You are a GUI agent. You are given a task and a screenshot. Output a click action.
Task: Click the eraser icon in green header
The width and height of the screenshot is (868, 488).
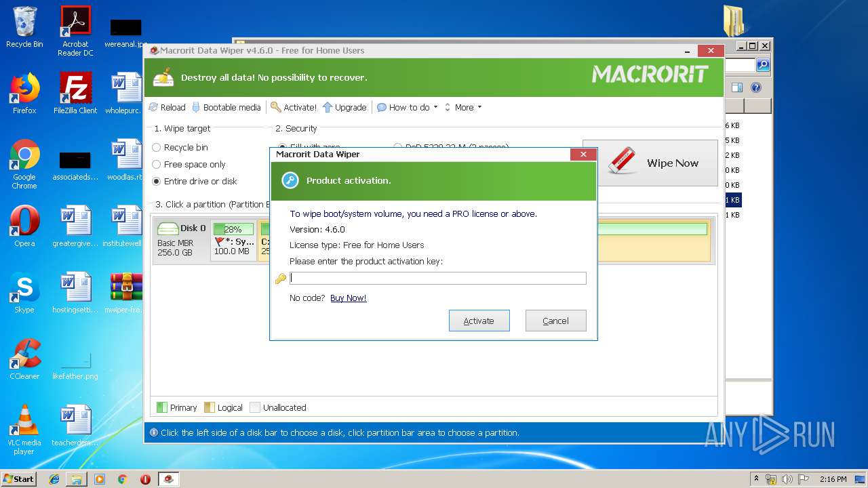(163, 77)
